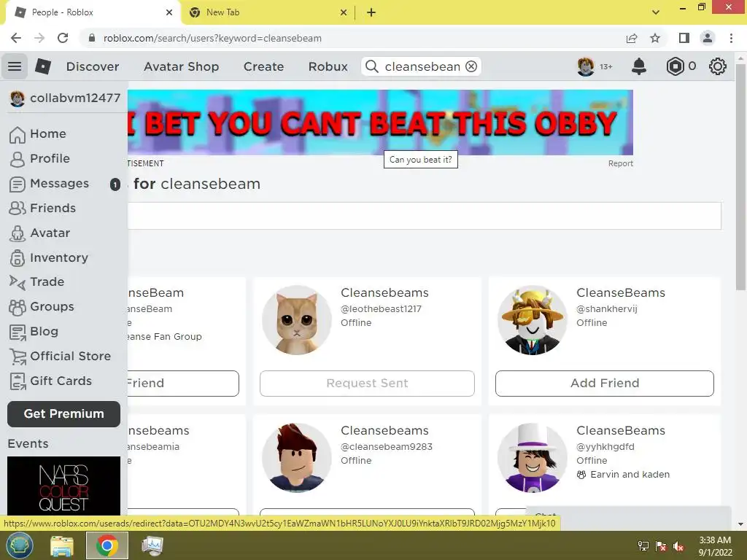This screenshot has width=747, height=560.
Task: Open Friends in sidebar
Action: coord(42,208)
